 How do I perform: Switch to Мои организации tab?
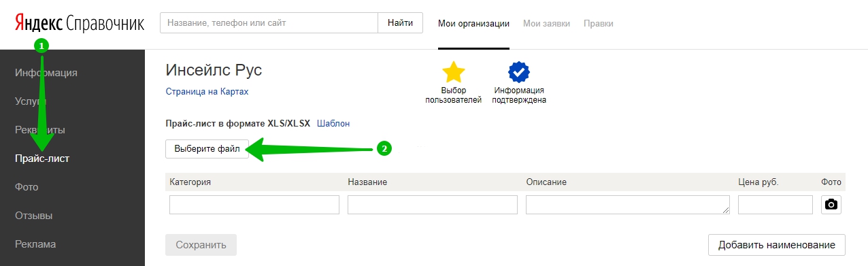point(473,23)
